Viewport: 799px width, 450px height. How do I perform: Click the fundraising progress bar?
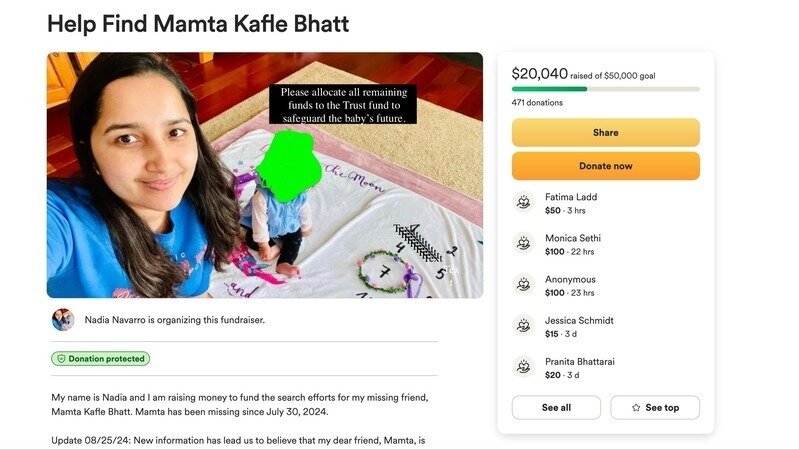[x=605, y=89]
